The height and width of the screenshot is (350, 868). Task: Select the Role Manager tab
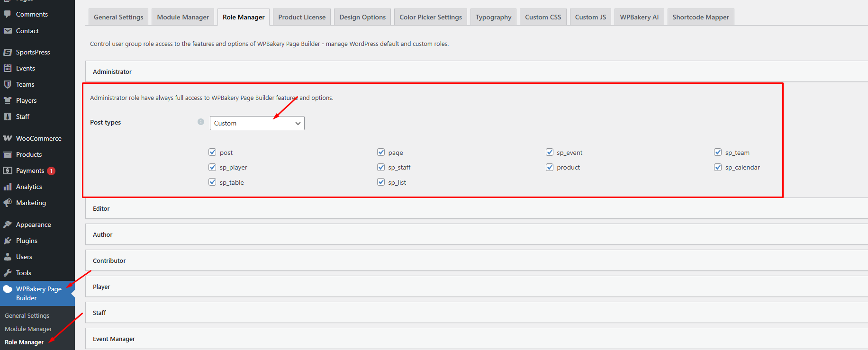[x=244, y=17]
